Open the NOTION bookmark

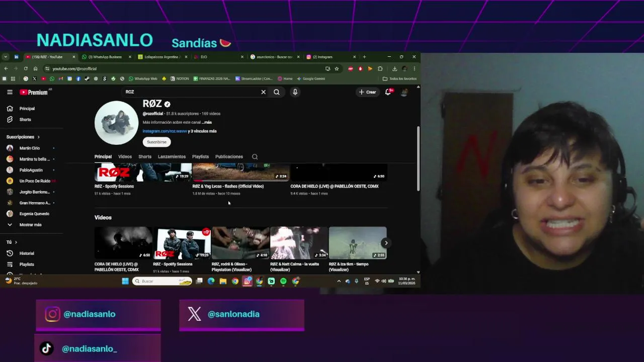pyautogui.click(x=180, y=78)
